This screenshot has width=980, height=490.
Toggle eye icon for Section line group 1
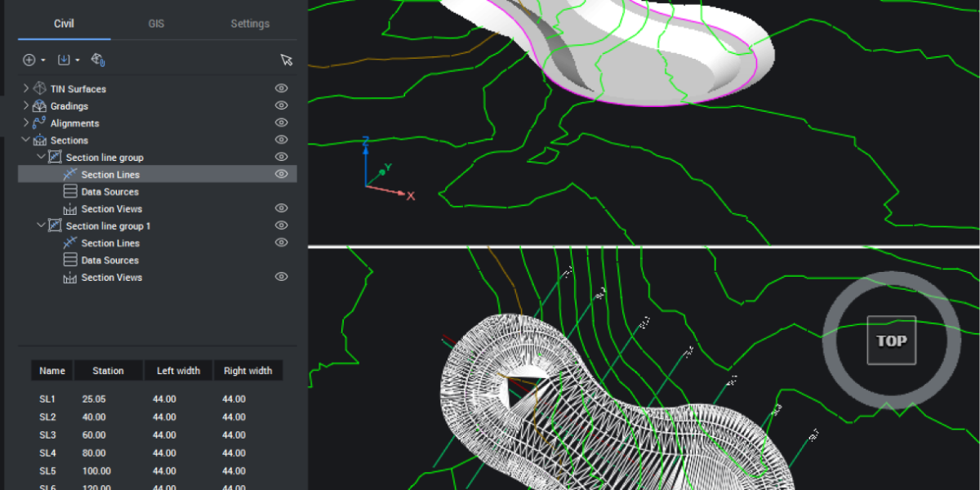[282, 225]
